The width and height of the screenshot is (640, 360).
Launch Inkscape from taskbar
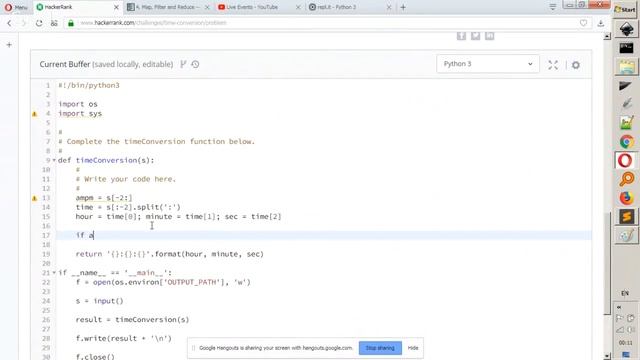click(x=627, y=29)
